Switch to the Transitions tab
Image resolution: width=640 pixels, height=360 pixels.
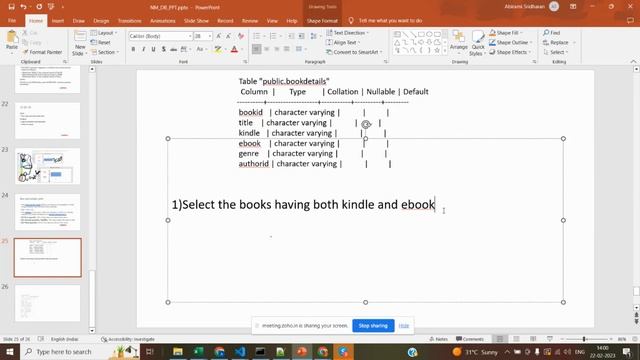click(x=129, y=21)
